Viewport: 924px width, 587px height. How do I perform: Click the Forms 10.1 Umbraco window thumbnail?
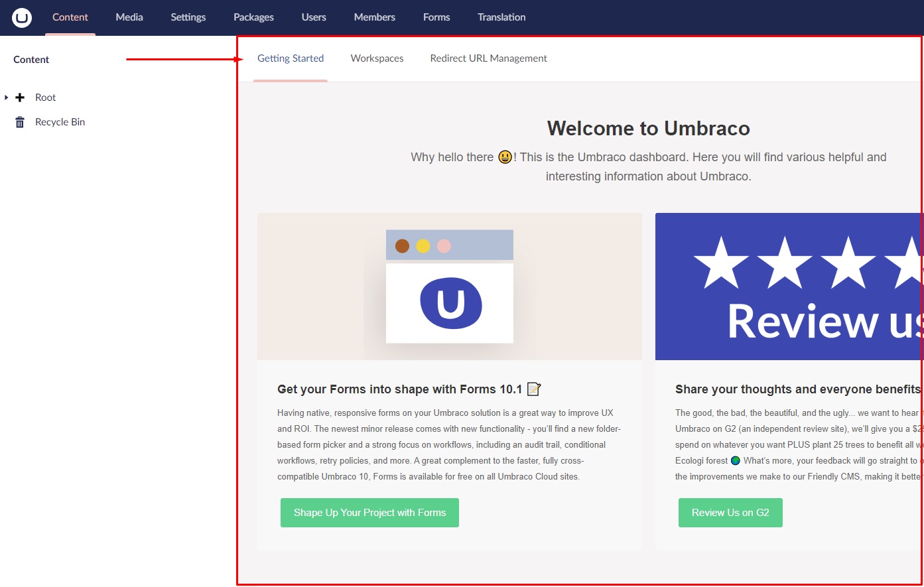click(x=450, y=287)
